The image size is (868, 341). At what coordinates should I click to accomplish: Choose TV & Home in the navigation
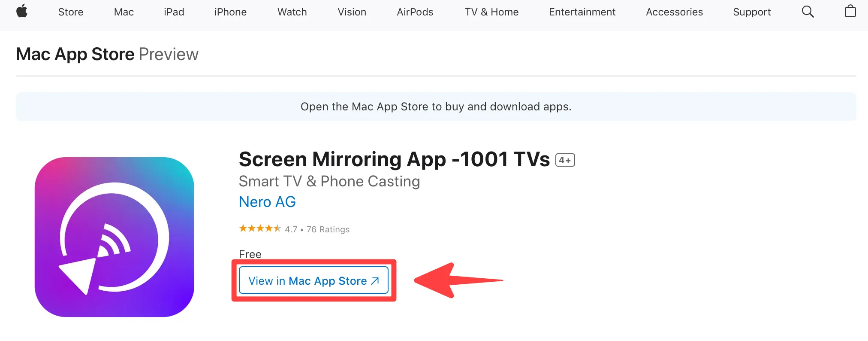click(x=491, y=12)
